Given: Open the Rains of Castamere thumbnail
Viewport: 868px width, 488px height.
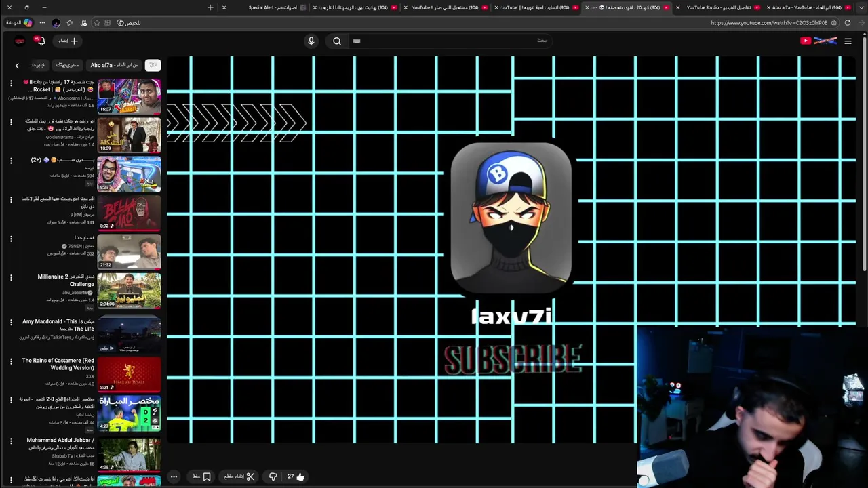Looking at the screenshot, I should pyautogui.click(x=129, y=374).
